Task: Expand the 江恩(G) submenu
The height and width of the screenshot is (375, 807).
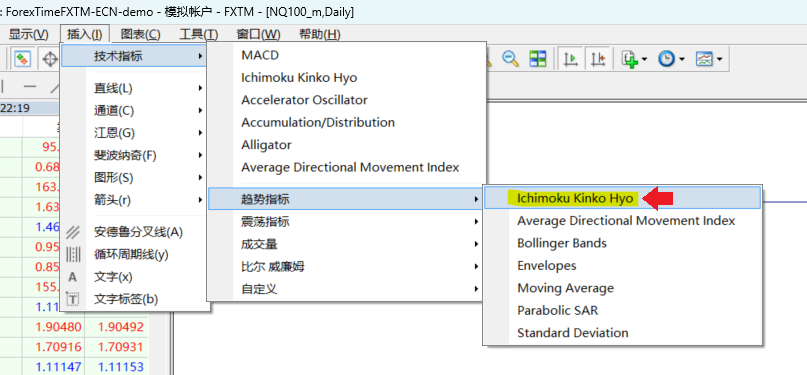Action: 134,133
